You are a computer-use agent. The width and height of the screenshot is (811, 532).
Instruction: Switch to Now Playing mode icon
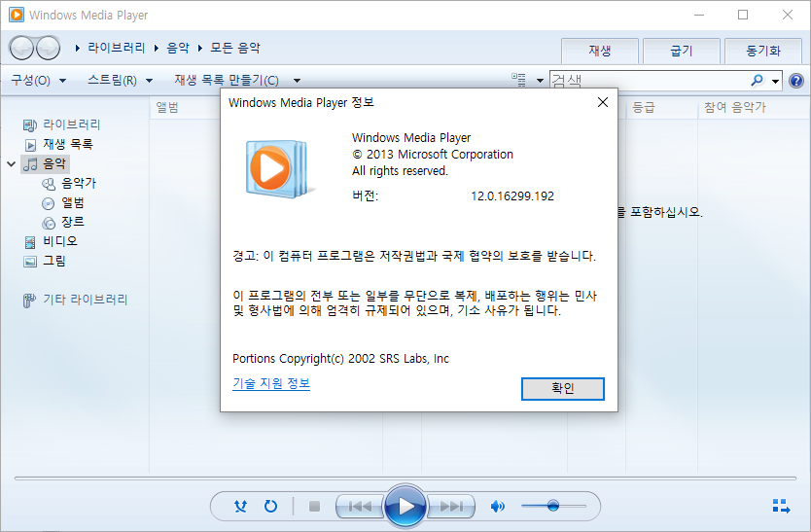point(781,506)
